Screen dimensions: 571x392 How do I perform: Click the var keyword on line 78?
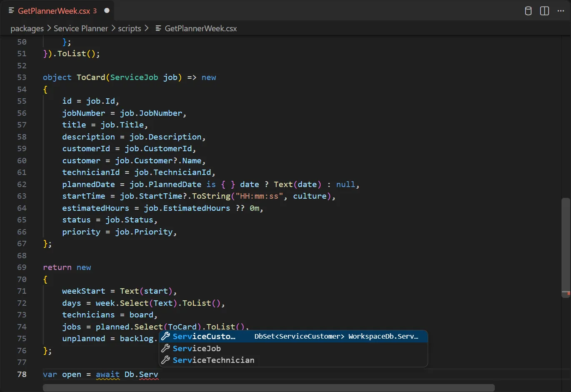[50, 375]
